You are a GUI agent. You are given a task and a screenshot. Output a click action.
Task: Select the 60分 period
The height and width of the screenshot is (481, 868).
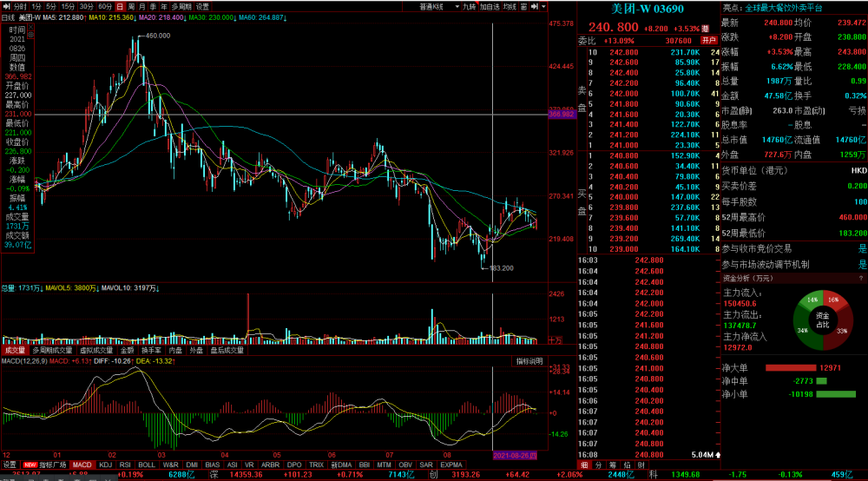pos(105,7)
